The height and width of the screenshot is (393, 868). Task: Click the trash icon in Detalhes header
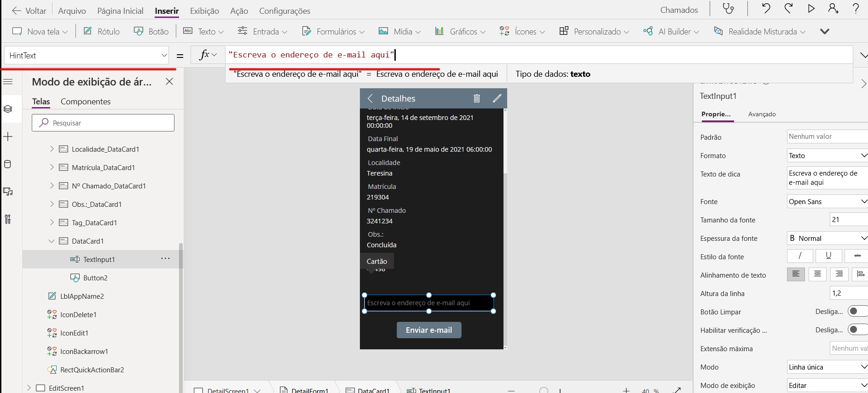coord(477,98)
